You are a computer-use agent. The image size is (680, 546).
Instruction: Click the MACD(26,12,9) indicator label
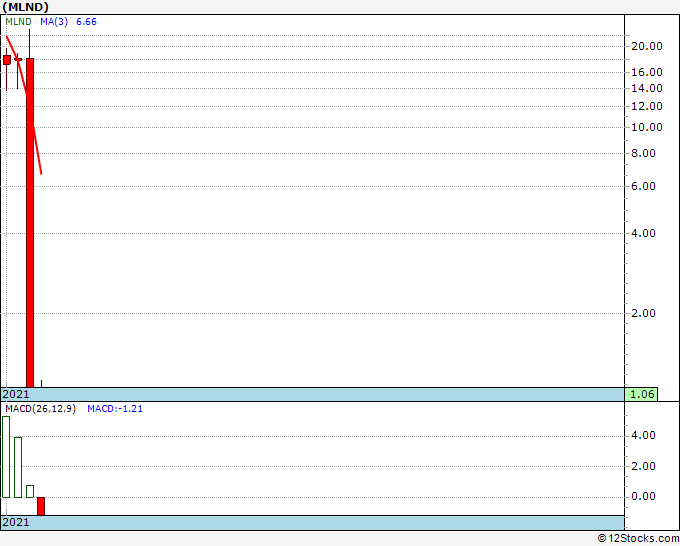[40, 409]
